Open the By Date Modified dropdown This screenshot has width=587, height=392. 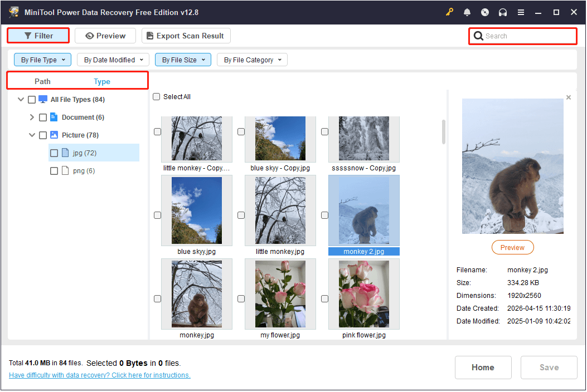(x=113, y=60)
